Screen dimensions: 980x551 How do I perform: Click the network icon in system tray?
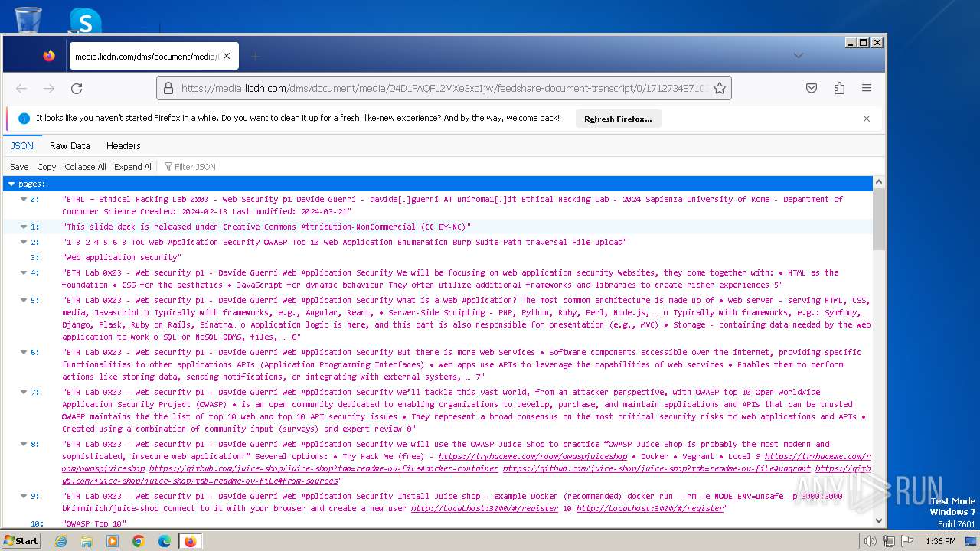(x=888, y=541)
